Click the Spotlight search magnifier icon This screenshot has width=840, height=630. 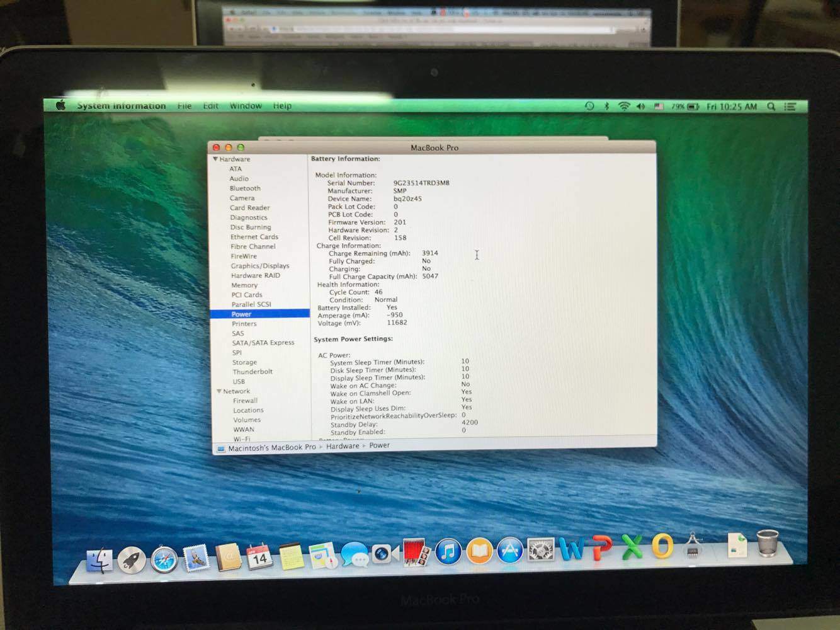771,106
